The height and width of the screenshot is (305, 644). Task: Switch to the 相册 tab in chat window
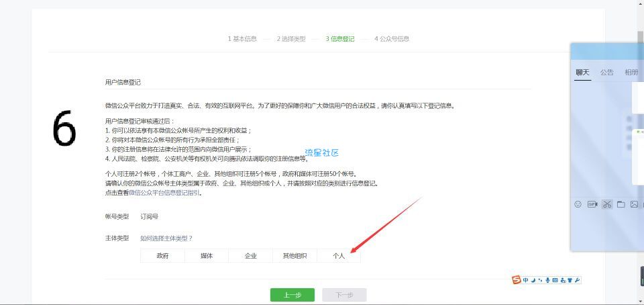click(631, 73)
